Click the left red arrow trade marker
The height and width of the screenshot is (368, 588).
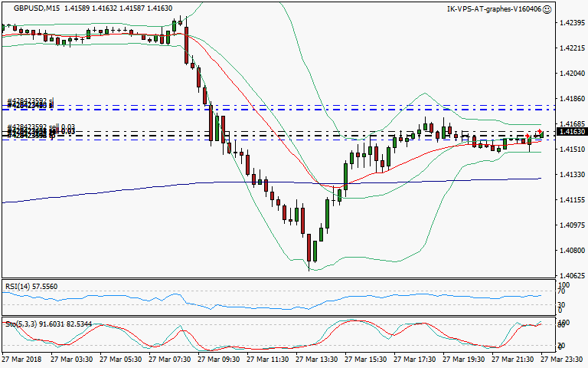point(528,136)
